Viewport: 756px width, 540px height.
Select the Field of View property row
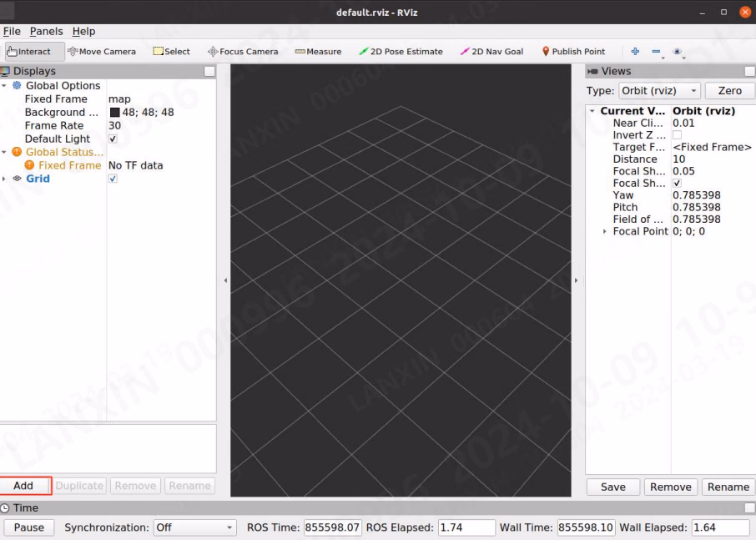point(671,220)
